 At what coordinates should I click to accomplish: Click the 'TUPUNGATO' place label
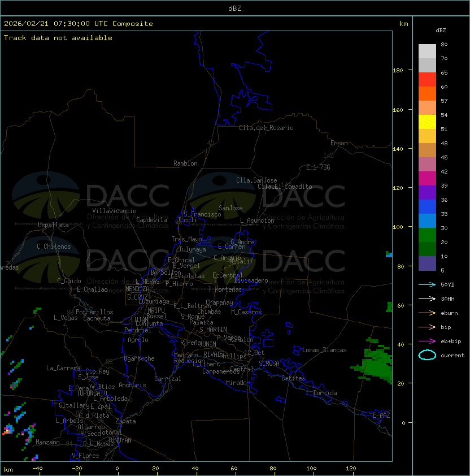[92, 393]
